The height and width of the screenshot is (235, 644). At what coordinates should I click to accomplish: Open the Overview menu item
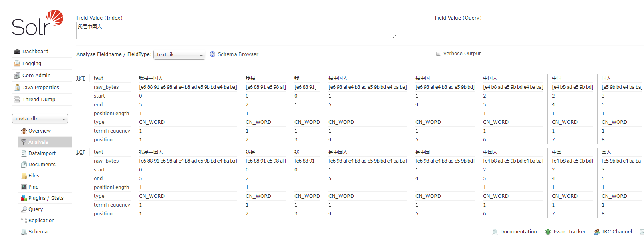pyautogui.click(x=40, y=131)
